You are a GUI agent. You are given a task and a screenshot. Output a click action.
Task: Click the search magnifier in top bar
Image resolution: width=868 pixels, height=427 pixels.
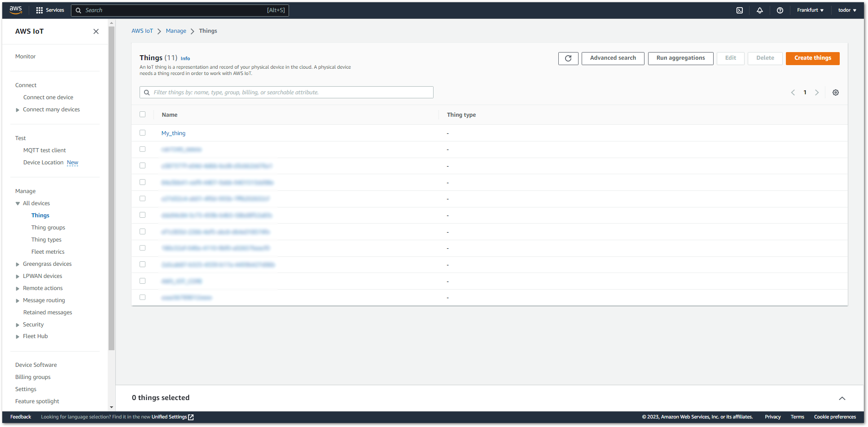tap(79, 10)
